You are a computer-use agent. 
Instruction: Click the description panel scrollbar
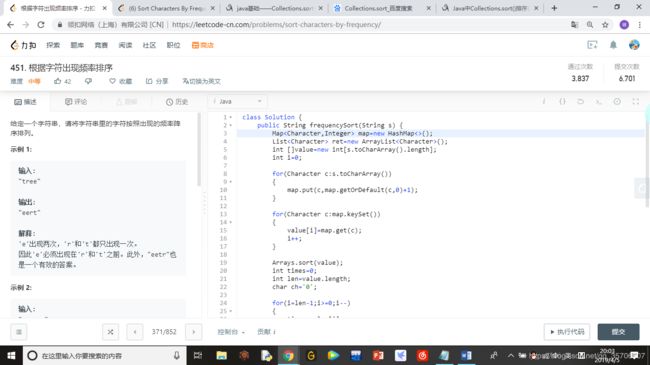tap(199, 149)
